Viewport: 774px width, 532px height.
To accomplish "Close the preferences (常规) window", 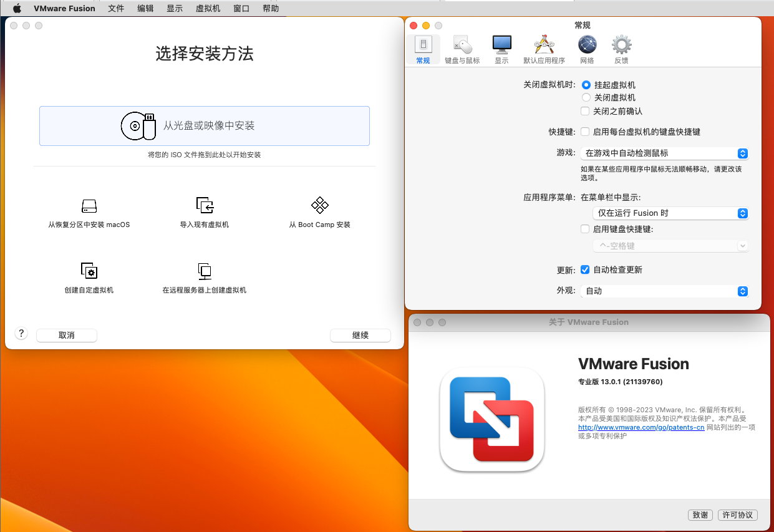I will (x=414, y=26).
